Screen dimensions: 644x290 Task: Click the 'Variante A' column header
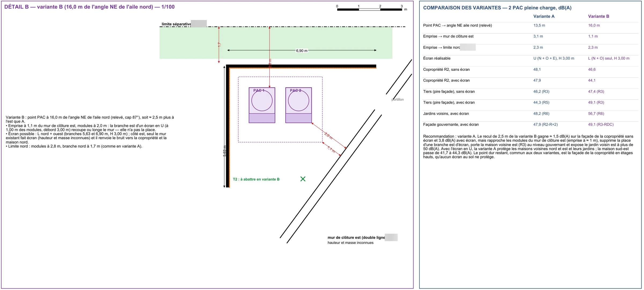pos(544,16)
